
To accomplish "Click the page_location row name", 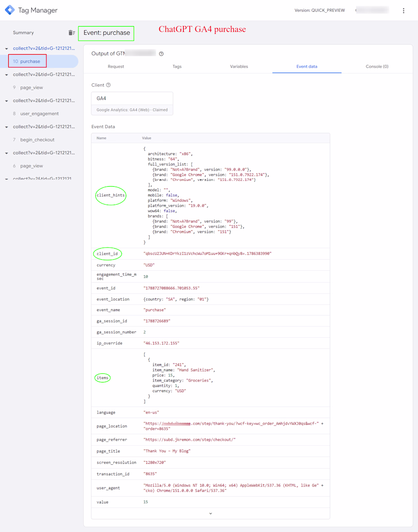I will (112, 426).
